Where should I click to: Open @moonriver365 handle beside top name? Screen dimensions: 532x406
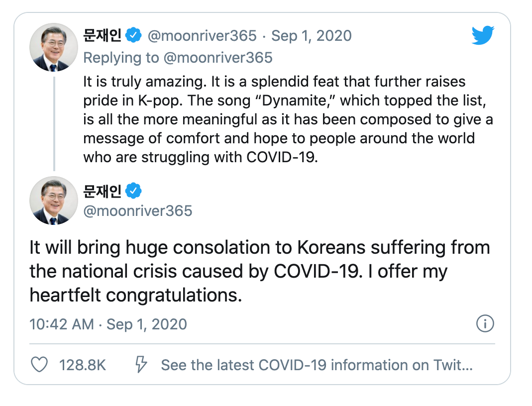[202, 36]
